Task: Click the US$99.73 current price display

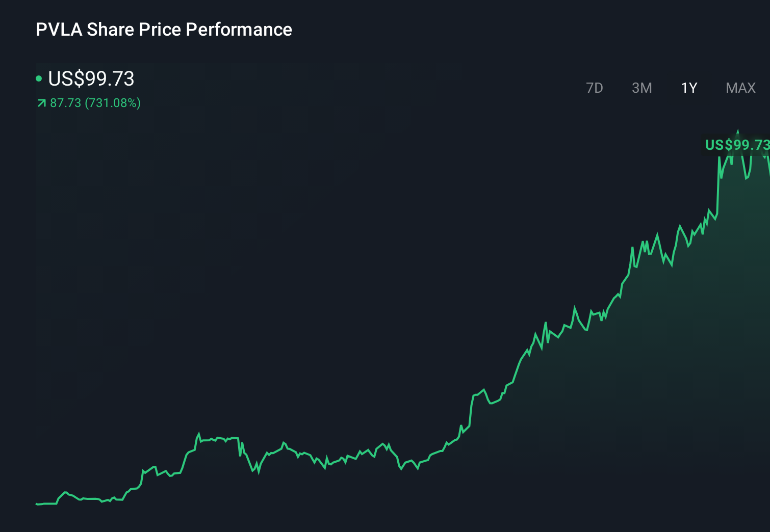Action: coord(91,79)
